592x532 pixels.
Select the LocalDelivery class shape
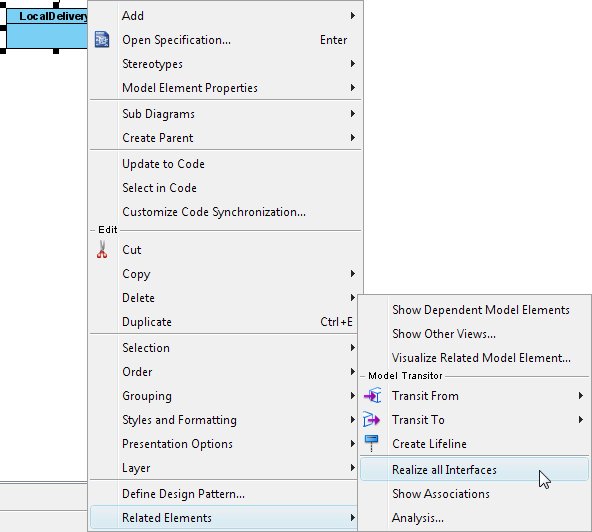click(x=47, y=28)
